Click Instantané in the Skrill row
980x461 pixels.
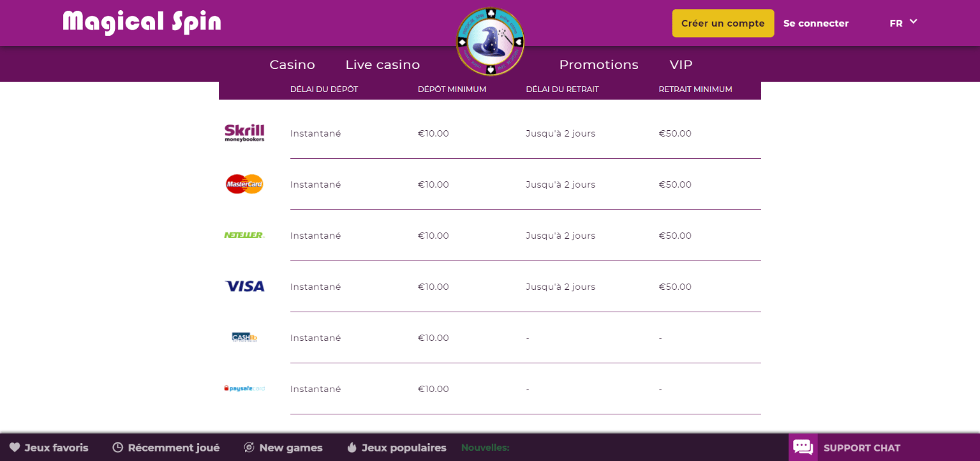pos(316,133)
